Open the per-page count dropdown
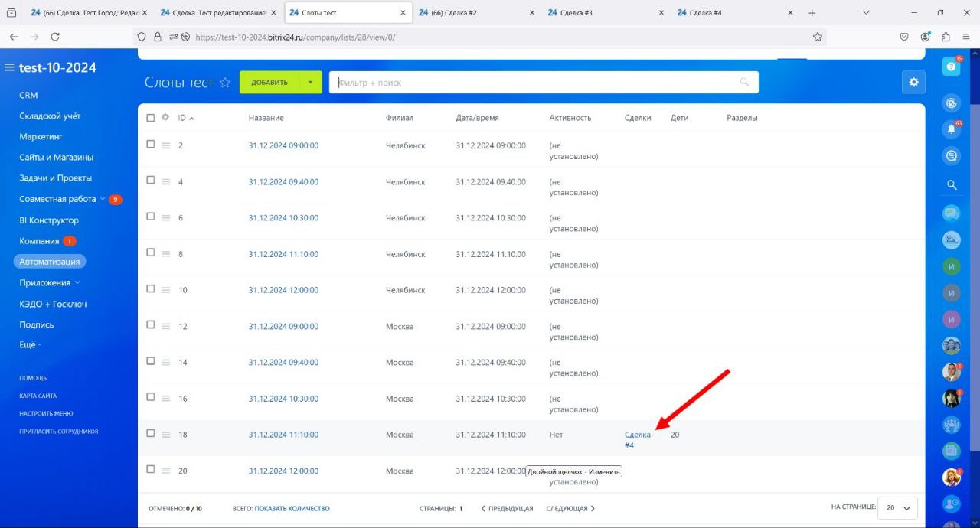Viewport: 980px width, 528px height. 897,508
